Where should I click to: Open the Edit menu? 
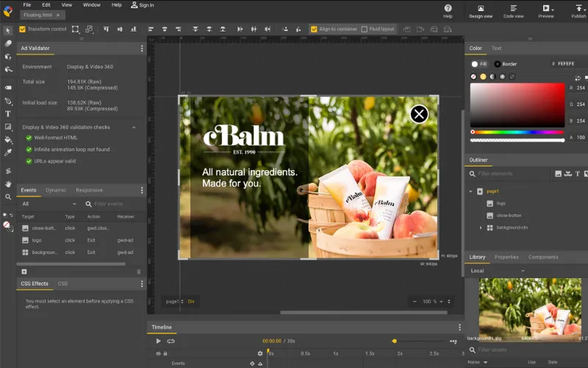pos(46,5)
